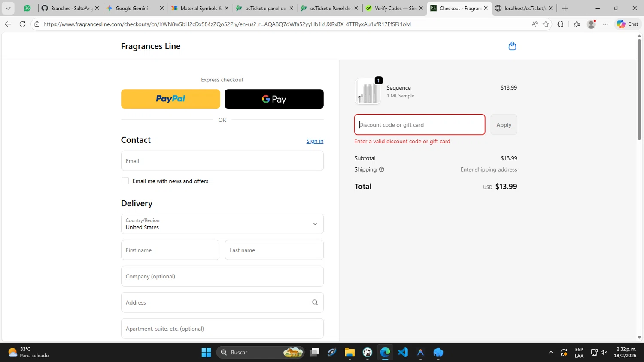Apply the discount code
Image resolution: width=644 pixels, height=362 pixels.
tap(504, 125)
